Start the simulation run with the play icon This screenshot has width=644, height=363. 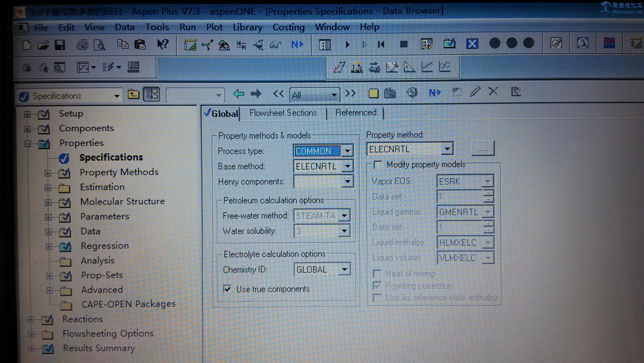[348, 45]
